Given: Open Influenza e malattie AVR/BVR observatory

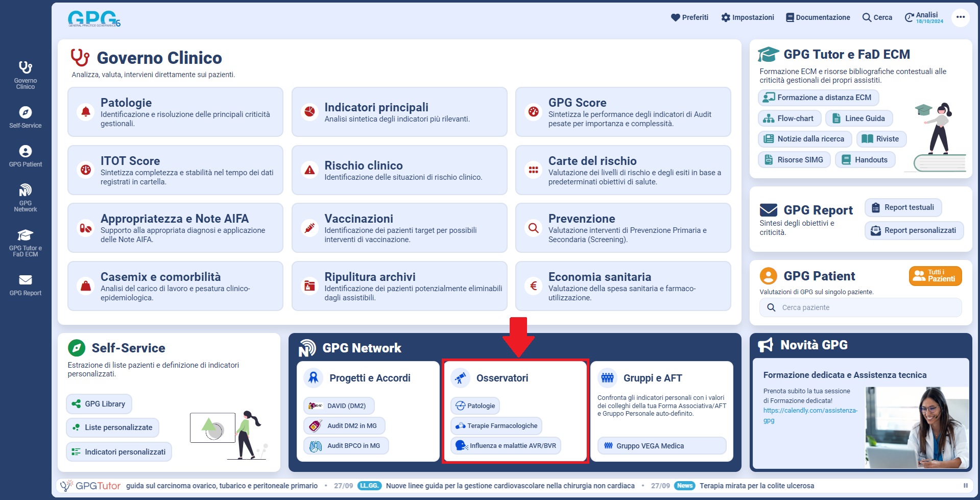Looking at the screenshot, I should click(x=506, y=446).
